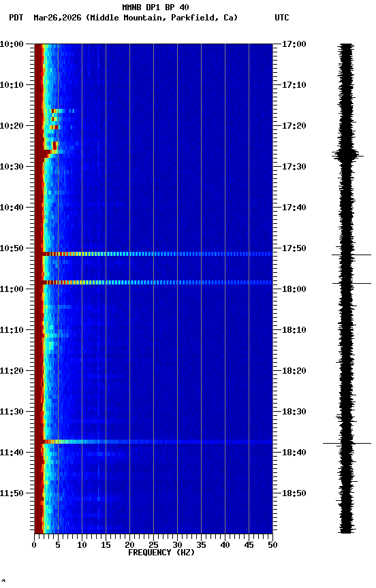The height and width of the screenshot is (588, 376).
Task: Click the '18:30' UTC time label
Action: pyautogui.click(x=294, y=412)
